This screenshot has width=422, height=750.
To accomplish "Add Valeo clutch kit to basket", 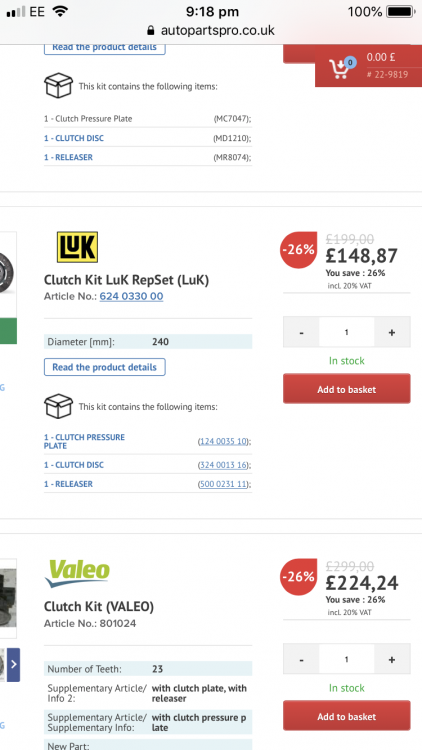I will tap(346, 716).
